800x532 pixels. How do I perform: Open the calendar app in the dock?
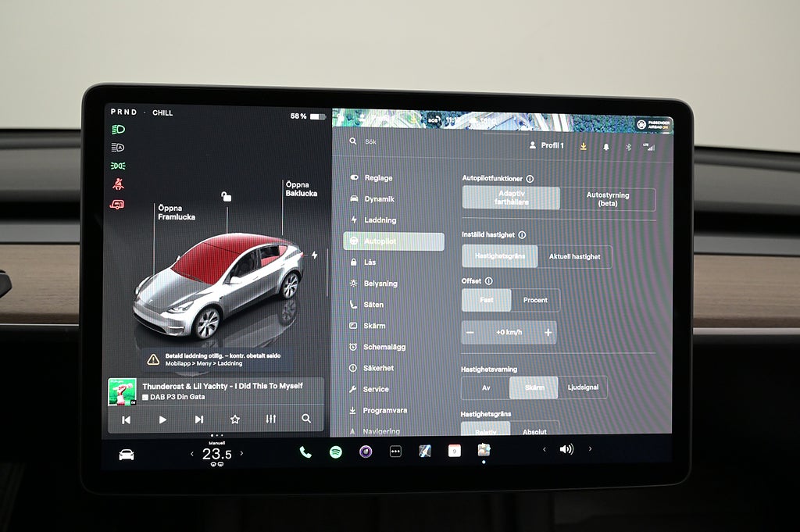click(454, 451)
